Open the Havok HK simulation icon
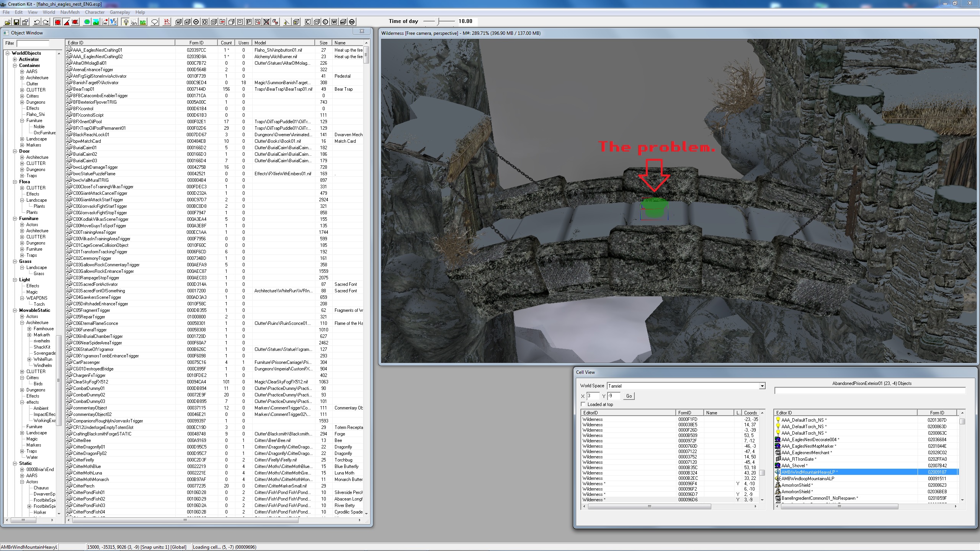Viewport: 980px width, 551px height. click(105, 22)
